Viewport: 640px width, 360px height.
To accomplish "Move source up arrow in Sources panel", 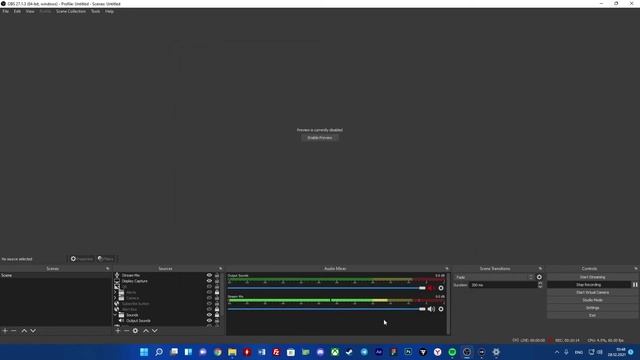I will click(x=146, y=331).
